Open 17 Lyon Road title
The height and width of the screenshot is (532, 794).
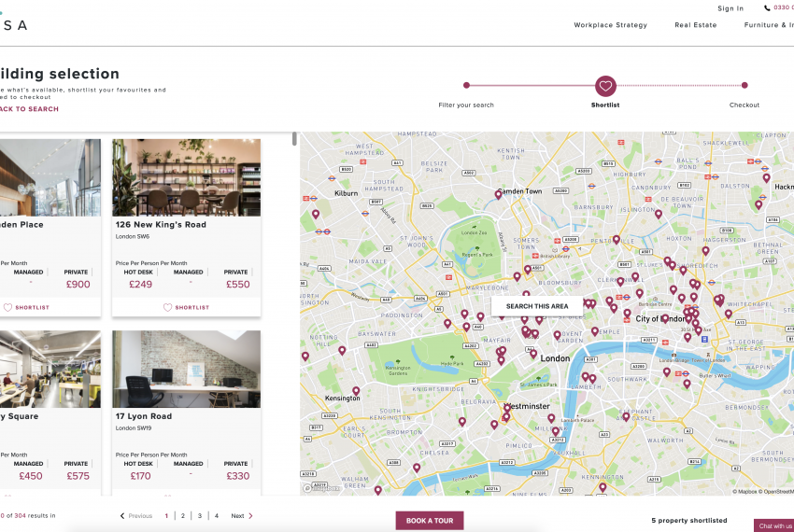tap(144, 416)
